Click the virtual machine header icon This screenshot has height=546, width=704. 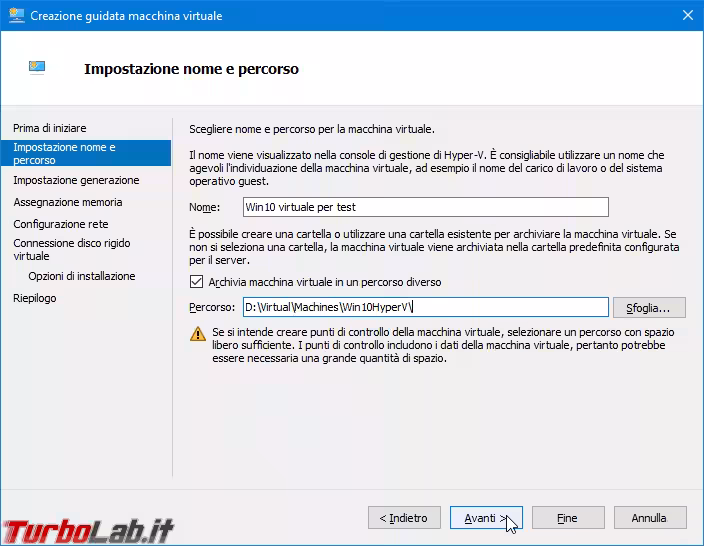pos(37,68)
